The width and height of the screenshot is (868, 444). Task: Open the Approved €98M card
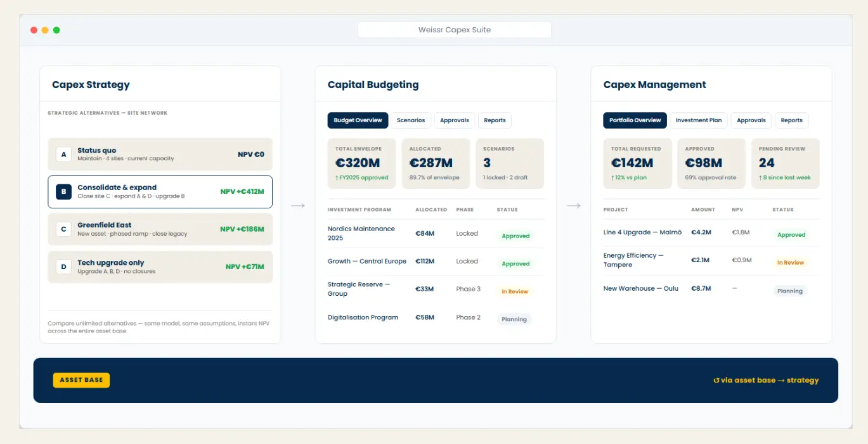pyautogui.click(x=711, y=163)
